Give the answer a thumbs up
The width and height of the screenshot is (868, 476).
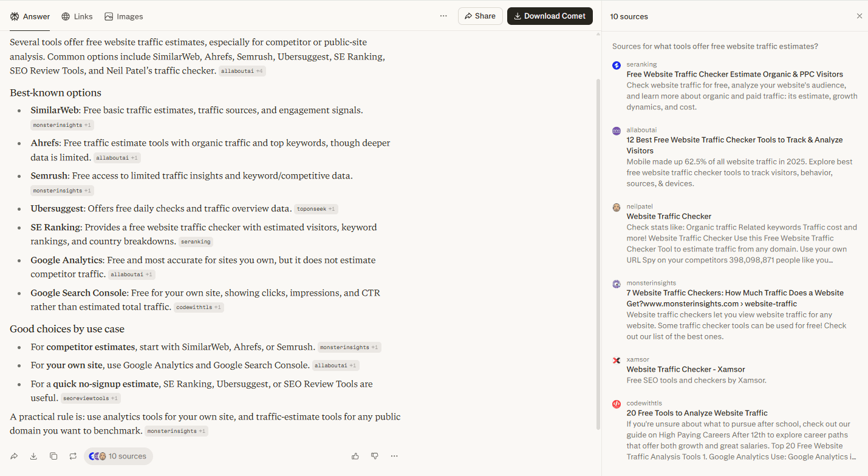point(355,456)
